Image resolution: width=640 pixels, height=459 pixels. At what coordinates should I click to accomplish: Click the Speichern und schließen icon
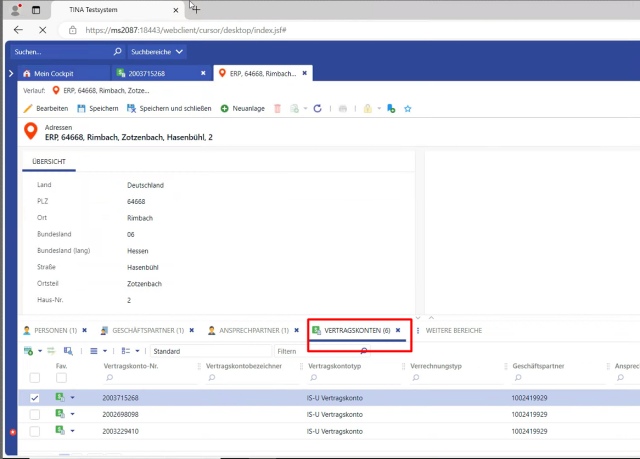130,108
